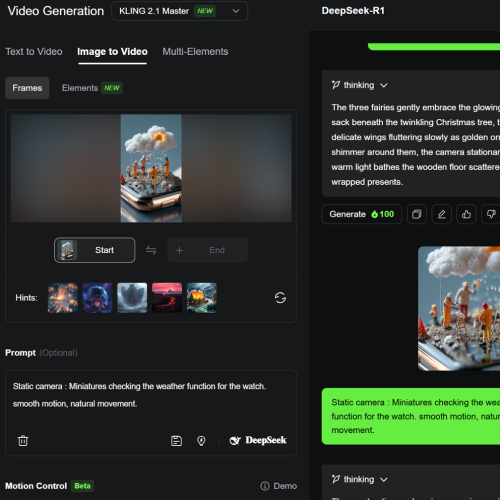Like the response with thumbs up

pos(466,214)
